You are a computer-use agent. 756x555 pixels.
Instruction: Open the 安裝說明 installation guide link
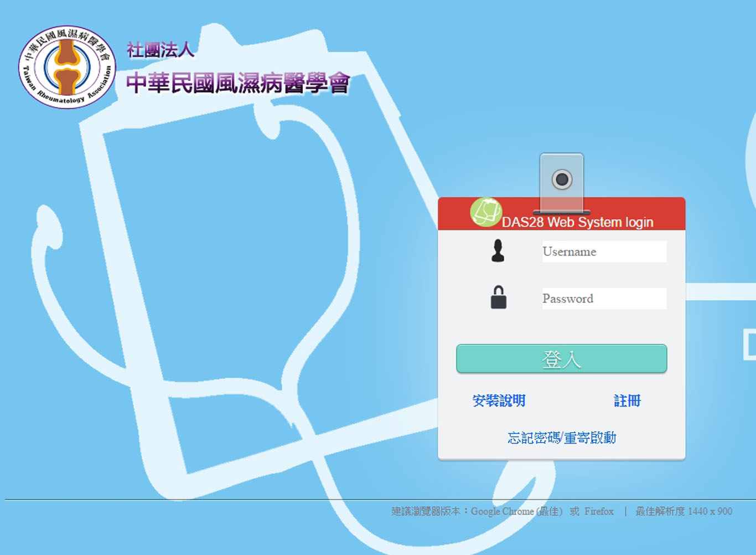pyautogui.click(x=499, y=400)
